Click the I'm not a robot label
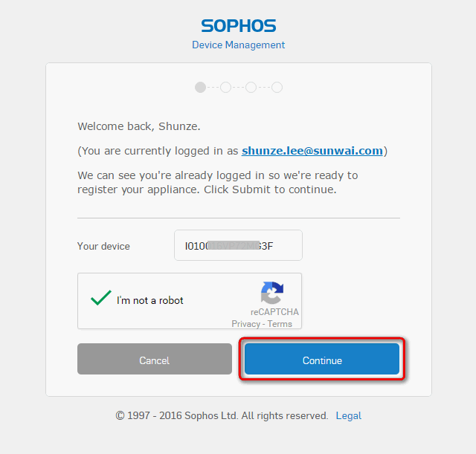 150,300
